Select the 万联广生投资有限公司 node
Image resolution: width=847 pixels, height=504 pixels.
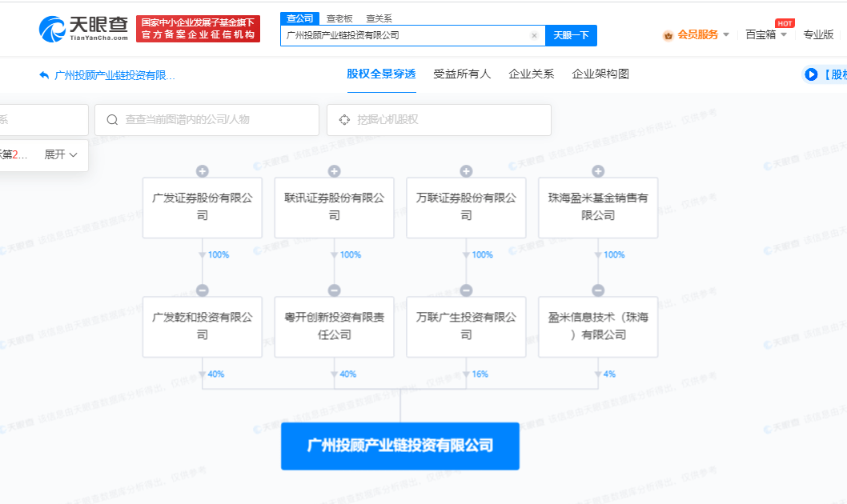[466, 326]
